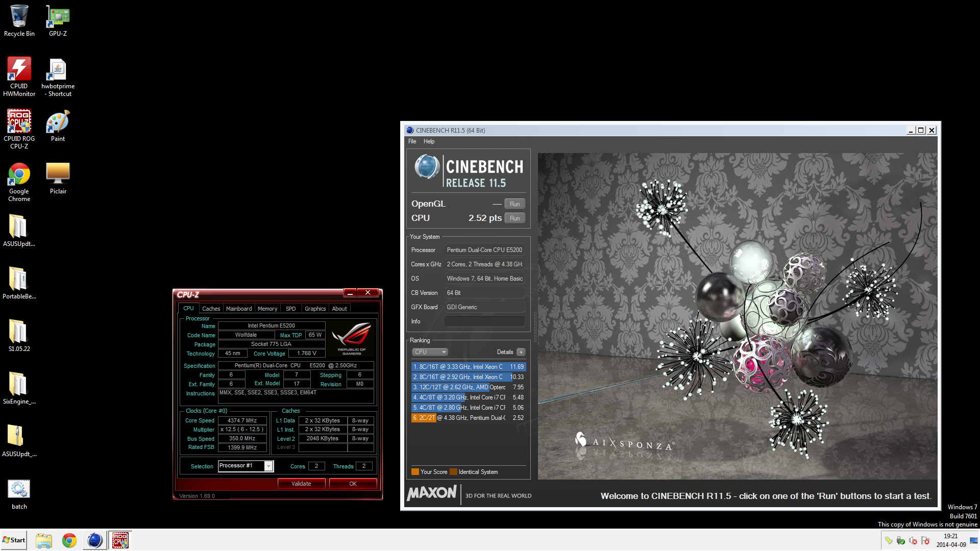Click the ROG logo in CPU-Z
Image resolution: width=980 pixels, height=551 pixels.
coord(352,338)
